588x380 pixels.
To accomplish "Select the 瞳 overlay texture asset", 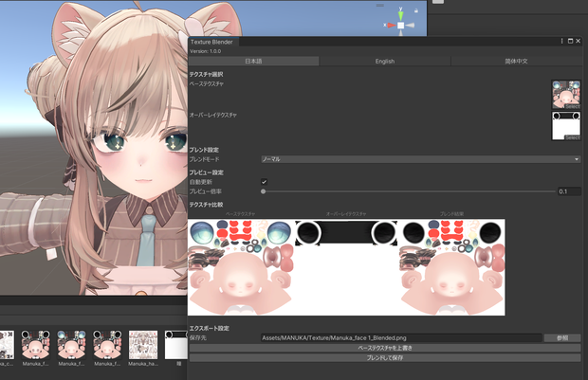I will 176,348.
